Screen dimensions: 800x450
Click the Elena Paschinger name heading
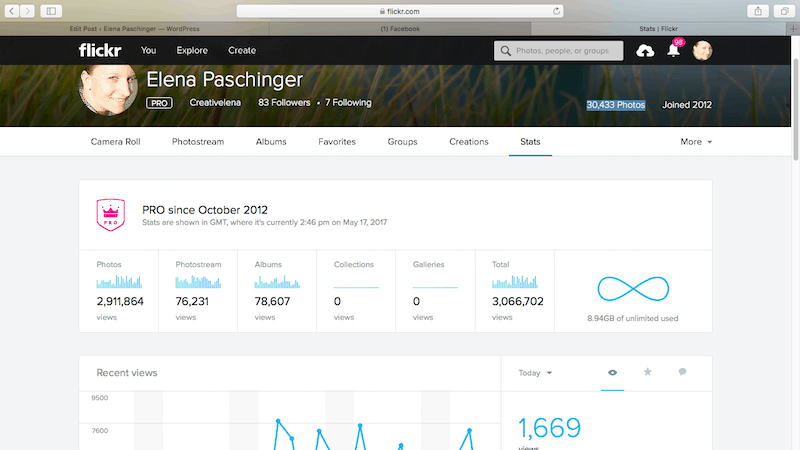click(x=224, y=80)
